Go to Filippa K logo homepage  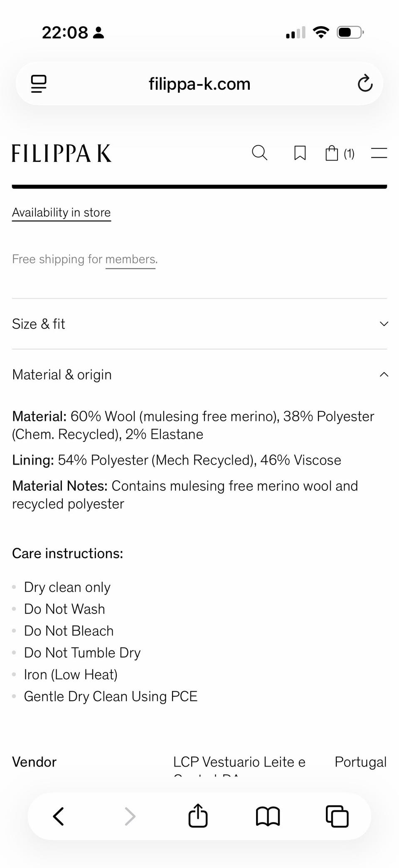(x=62, y=153)
